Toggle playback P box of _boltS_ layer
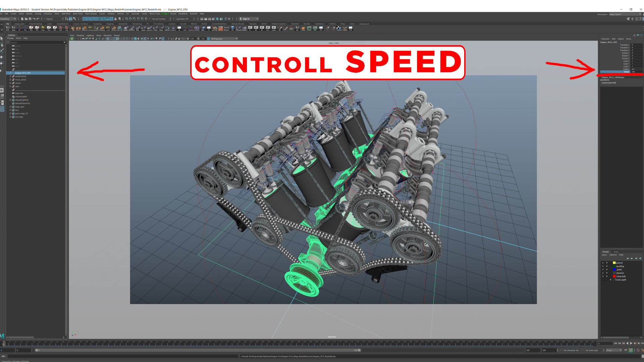This screenshot has width=644, height=362. (x=607, y=269)
